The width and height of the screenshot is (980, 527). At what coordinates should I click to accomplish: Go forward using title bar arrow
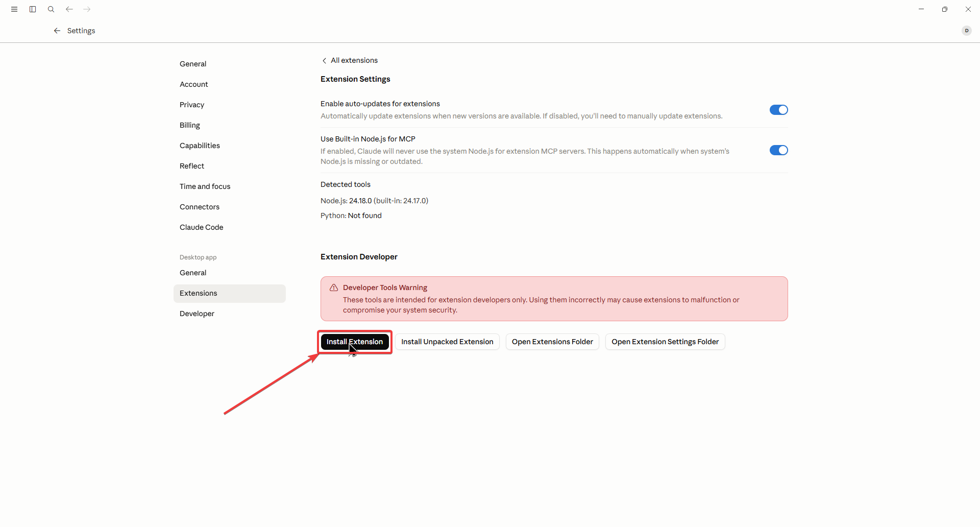coord(87,9)
